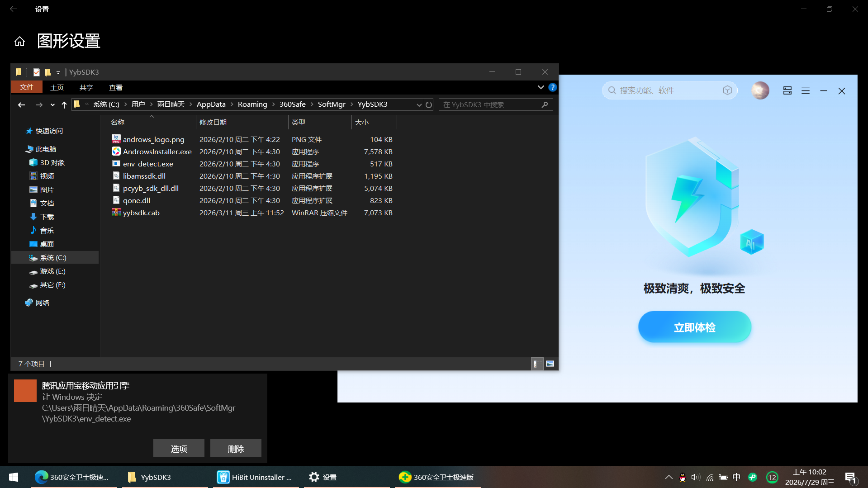The height and width of the screenshot is (488, 868).
Task: Switch to the 主页 ribbon tab
Action: click(x=57, y=87)
